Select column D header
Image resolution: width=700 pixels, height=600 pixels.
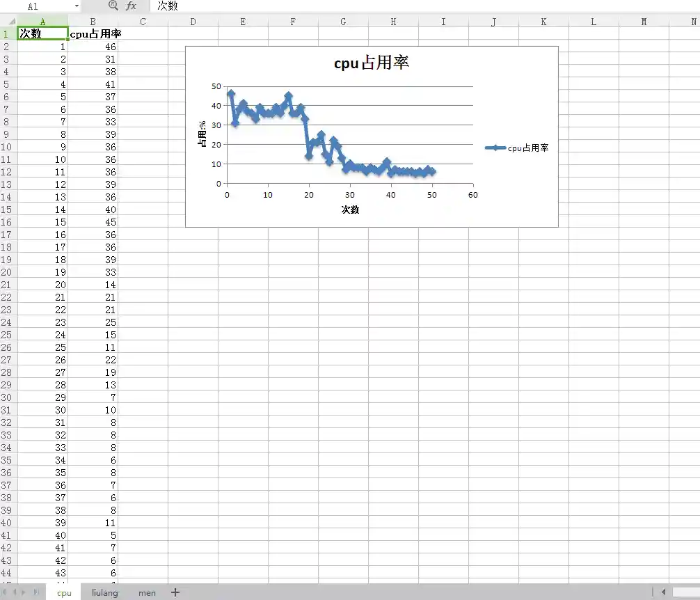pos(193,22)
